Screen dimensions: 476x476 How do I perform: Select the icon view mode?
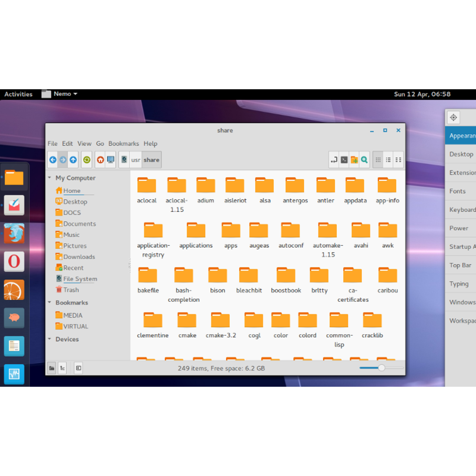coord(378,160)
